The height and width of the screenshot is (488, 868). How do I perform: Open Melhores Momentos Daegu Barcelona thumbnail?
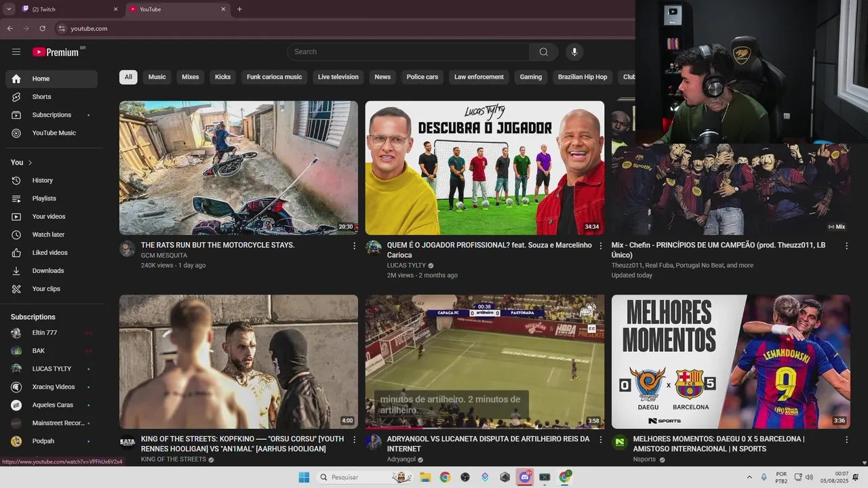click(731, 361)
